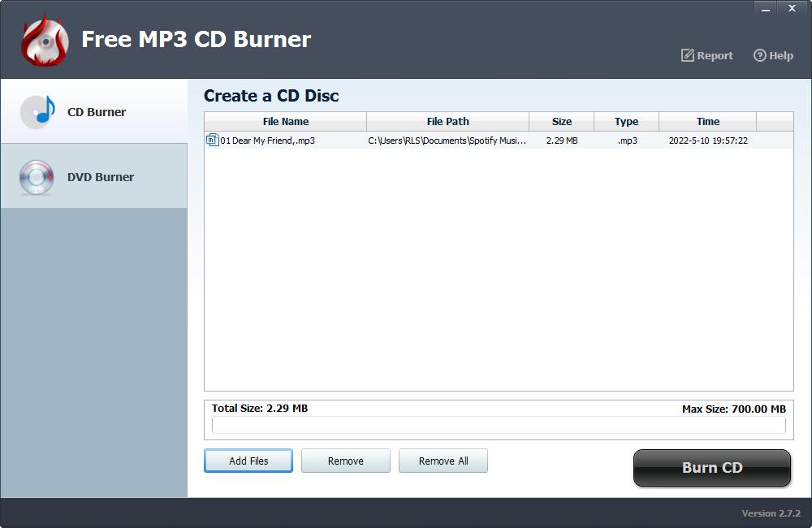Click the flaming disc app logo

[x=44, y=40]
